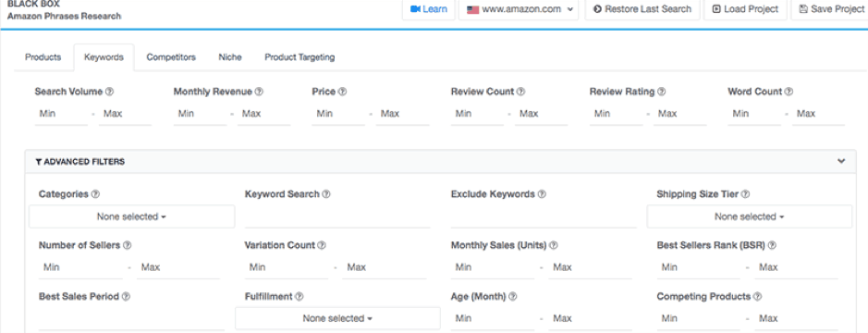Switch to the Competitors tab
The height and width of the screenshot is (333, 868).
coord(171,57)
